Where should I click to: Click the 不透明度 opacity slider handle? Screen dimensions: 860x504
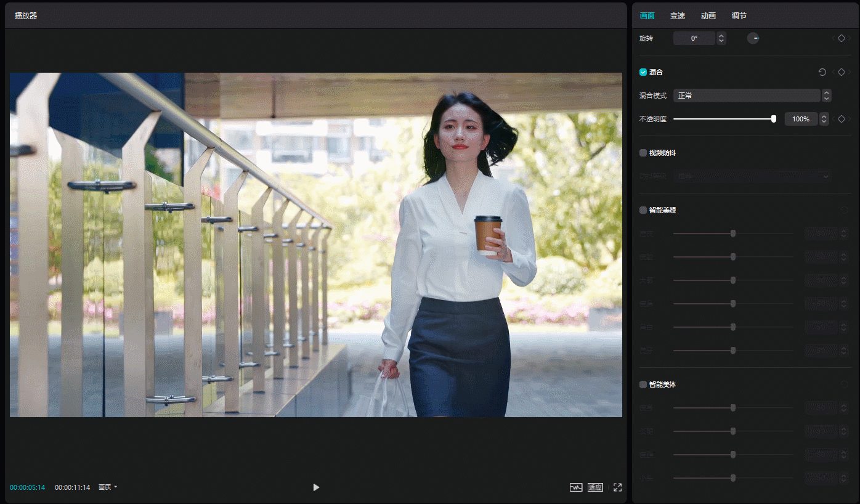click(774, 119)
